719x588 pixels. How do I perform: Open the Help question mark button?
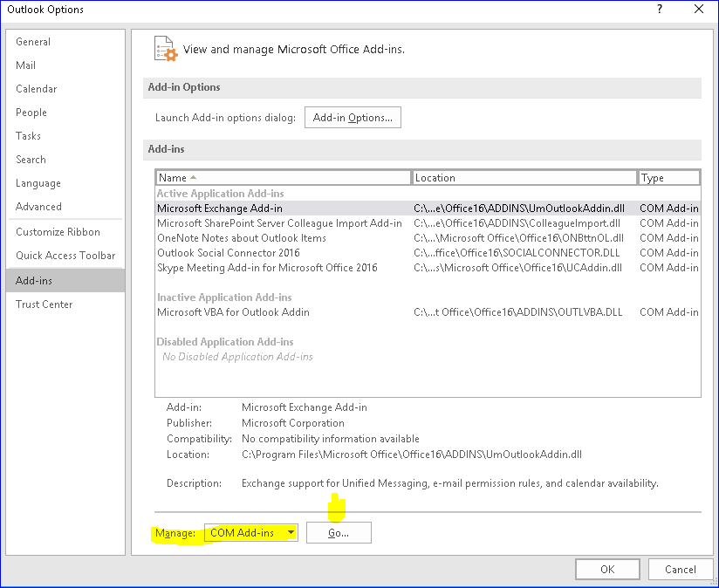[x=660, y=10]
